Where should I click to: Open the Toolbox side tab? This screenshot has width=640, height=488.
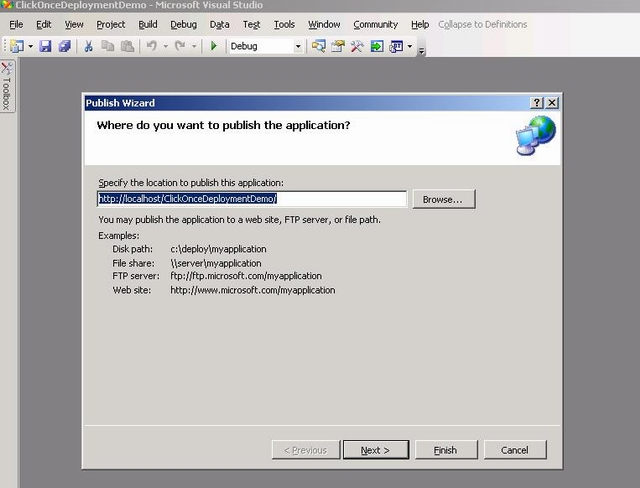pos(7,87)
